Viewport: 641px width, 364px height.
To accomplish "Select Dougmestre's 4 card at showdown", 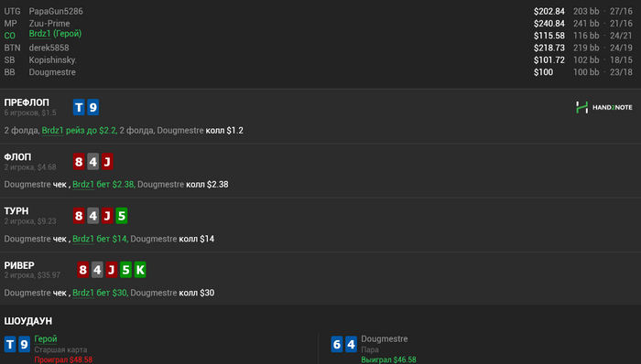I will click(x=351, y=344).
